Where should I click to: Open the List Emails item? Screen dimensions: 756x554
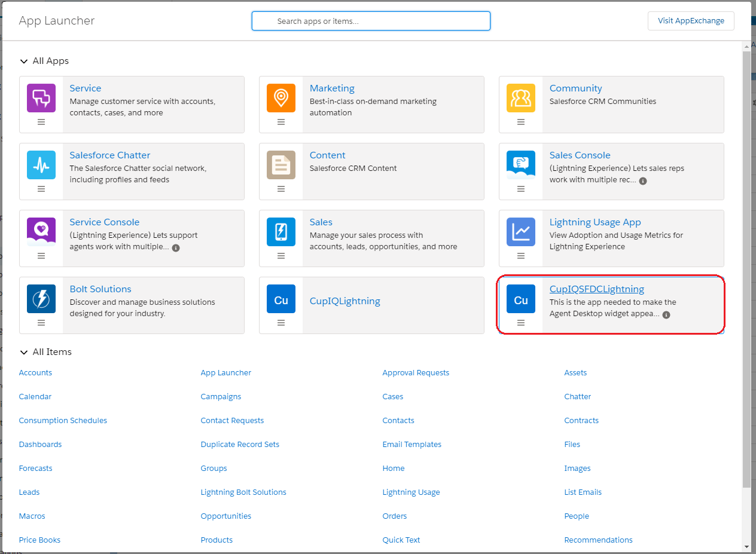[583, 492]
